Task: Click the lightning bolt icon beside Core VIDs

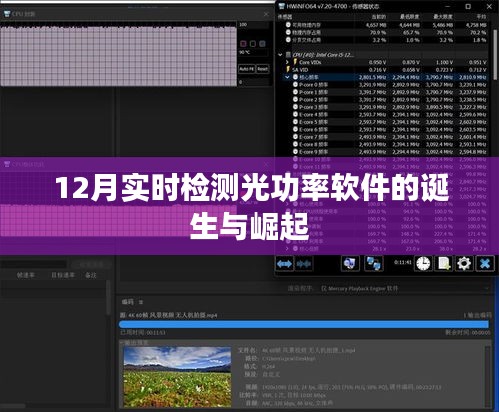Action: (x=295, y=62)
